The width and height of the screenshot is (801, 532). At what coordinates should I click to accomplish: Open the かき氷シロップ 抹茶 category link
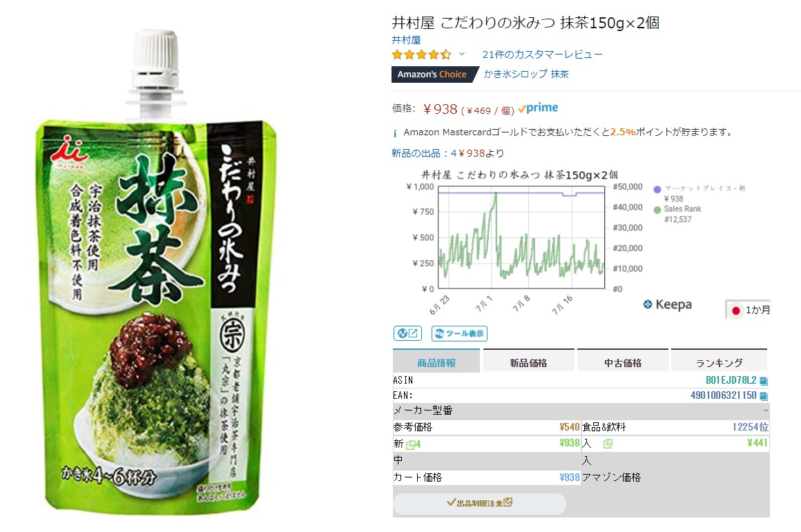coord(526,74)
